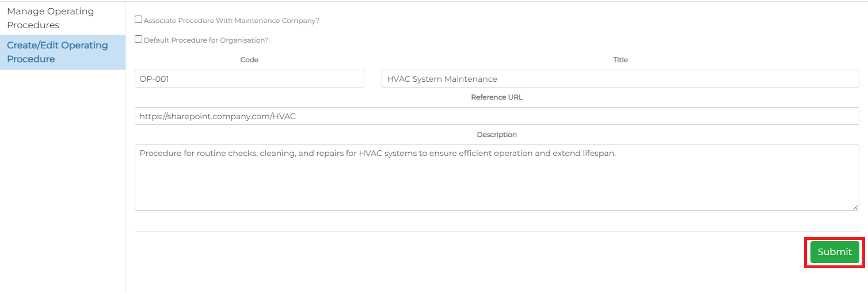Click inside the Description text area

[x=496, y=184]
